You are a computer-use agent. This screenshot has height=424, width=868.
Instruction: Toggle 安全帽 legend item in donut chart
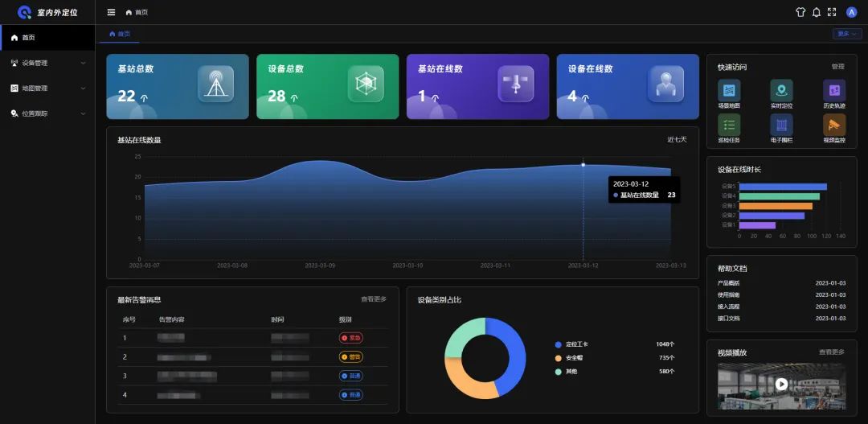click(x=569, y=358)
